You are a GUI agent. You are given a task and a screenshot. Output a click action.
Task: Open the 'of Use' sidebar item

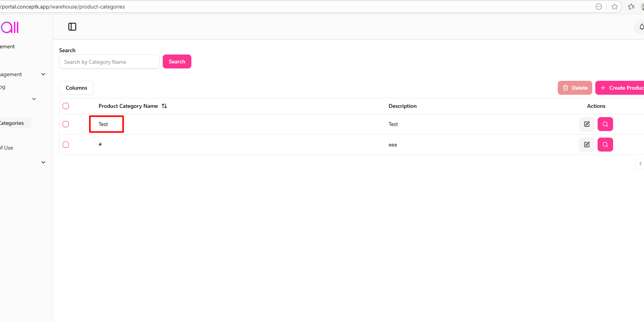(x=7, y=148)
